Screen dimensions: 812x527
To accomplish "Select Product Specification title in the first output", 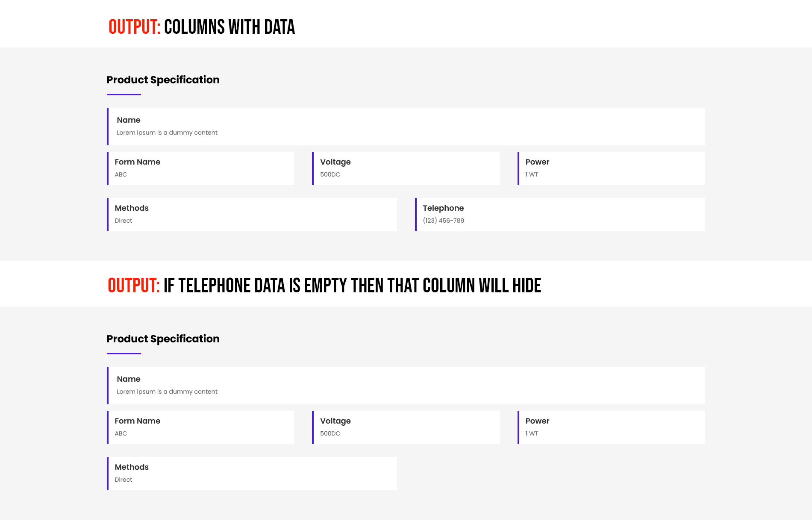I will tap(163, 80).
